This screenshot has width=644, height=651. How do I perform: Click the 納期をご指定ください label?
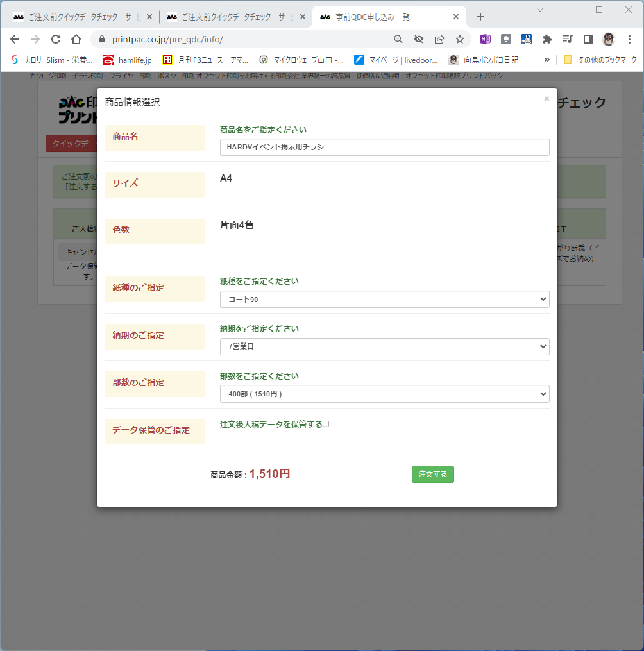259,328
